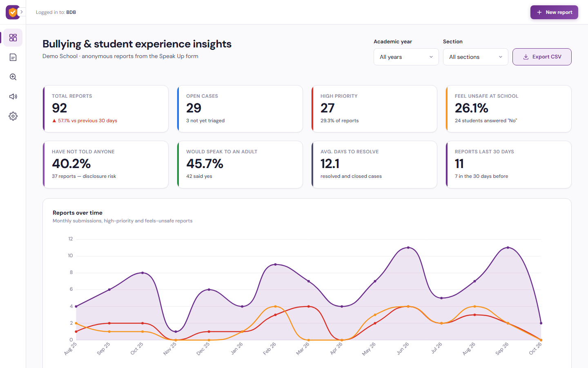Click the 'Feb 26' axis label
The height and width of the screenshot is (368, 588).
pyautogui.click(x=269, y=348)
